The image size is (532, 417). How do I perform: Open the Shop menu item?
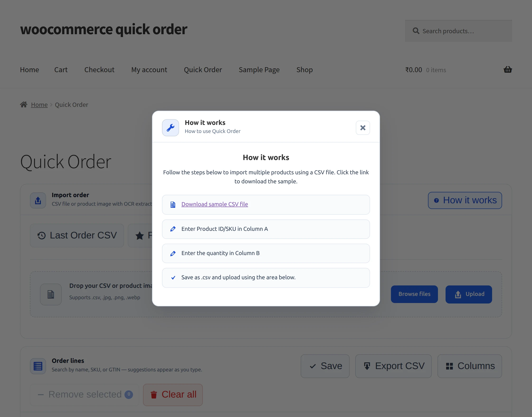[x=304, y=70]
